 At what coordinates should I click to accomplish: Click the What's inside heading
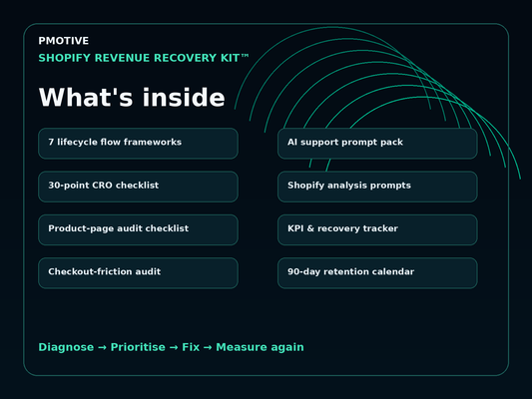pyautogui.click(x=132, y=98)
